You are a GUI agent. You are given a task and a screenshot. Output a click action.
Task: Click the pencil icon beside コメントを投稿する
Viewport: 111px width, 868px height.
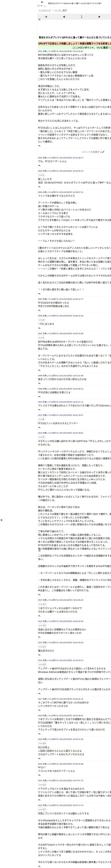coord(103,152)
